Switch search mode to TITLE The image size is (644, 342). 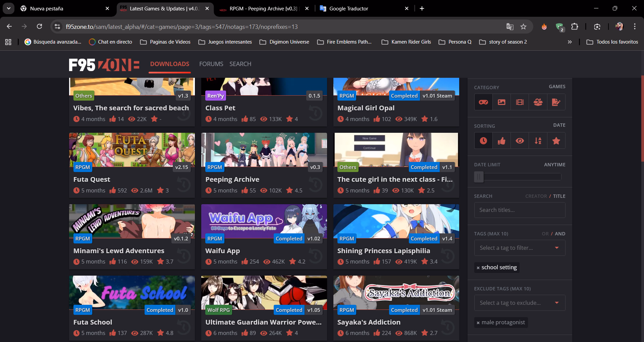[559, 196]
